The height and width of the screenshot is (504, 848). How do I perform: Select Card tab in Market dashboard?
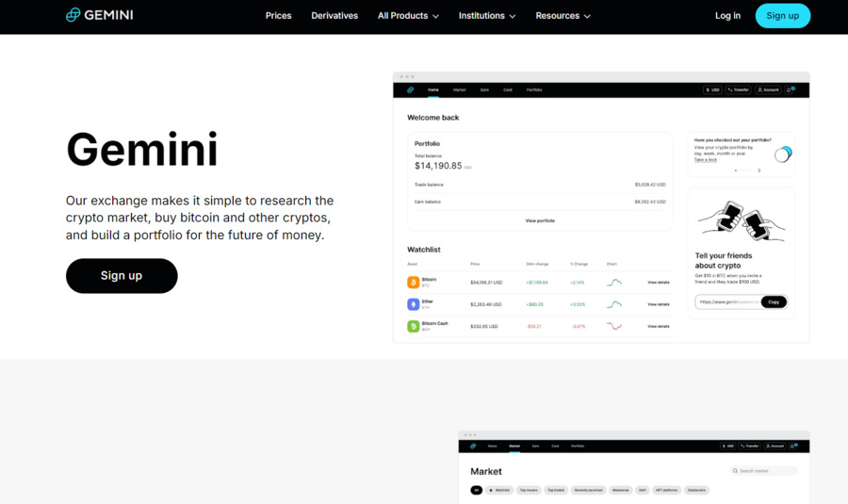coord(555,447)
